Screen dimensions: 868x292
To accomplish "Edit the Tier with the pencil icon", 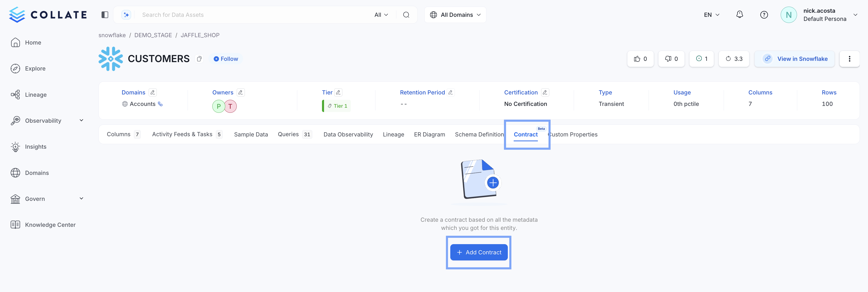I will (x=338, y=92).
